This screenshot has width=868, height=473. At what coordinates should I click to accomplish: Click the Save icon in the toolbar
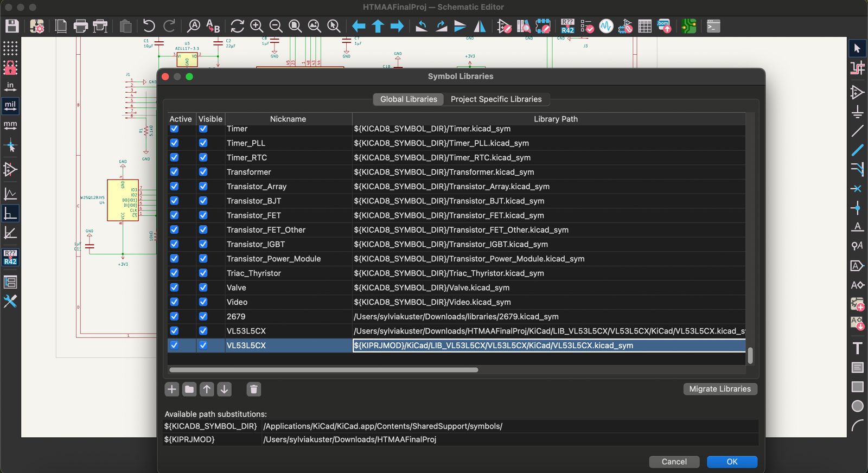pos(12,26)
